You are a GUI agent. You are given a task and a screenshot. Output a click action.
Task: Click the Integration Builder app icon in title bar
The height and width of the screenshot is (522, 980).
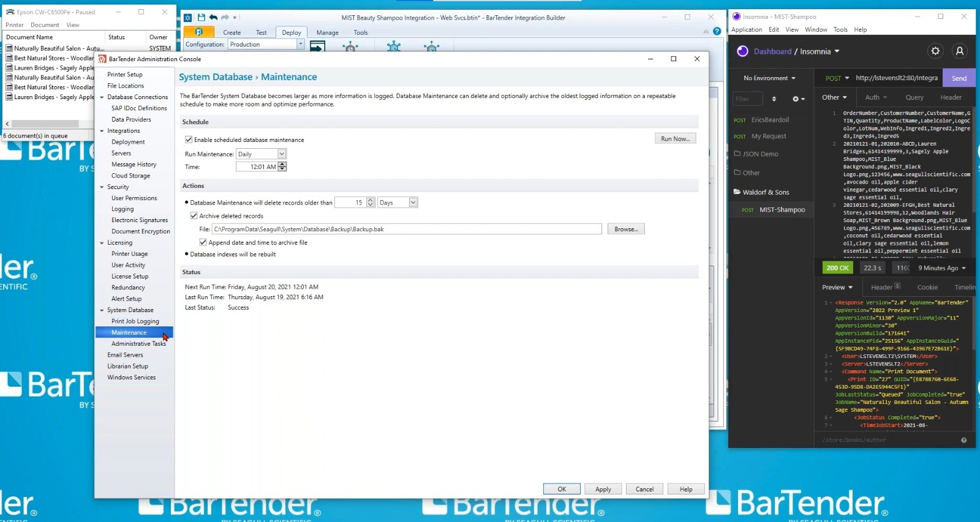click(x=188, y=18)
